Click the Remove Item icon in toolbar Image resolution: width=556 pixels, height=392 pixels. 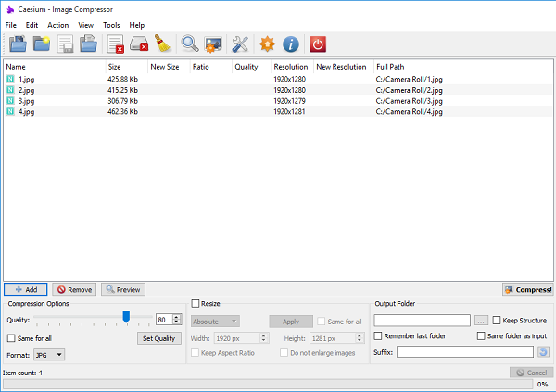pyautogui.click(x=115, y=44)
